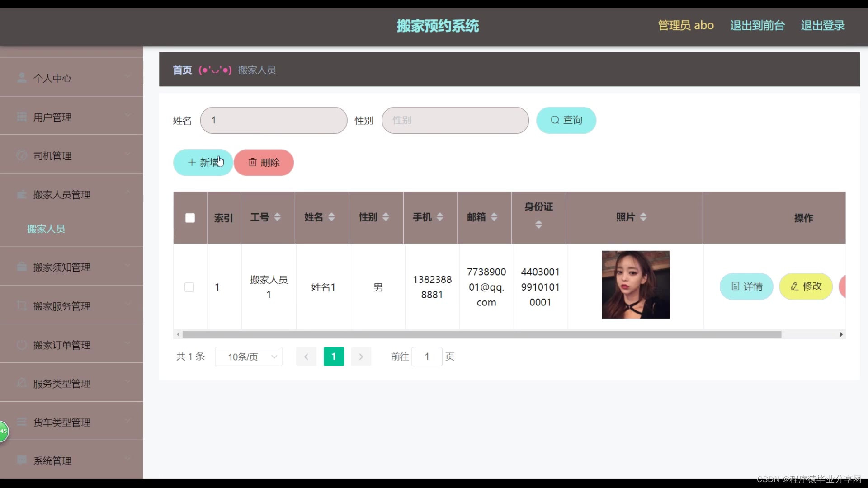The image size is (868, 488).
Task: Toggle the select-all checkbox in table header
Action: (190, 218)
